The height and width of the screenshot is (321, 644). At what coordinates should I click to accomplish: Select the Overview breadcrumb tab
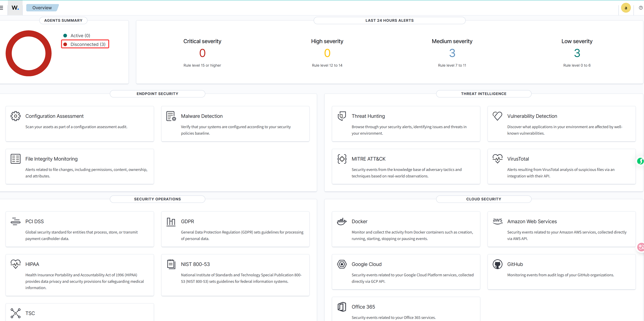click(x=42, y=8)
